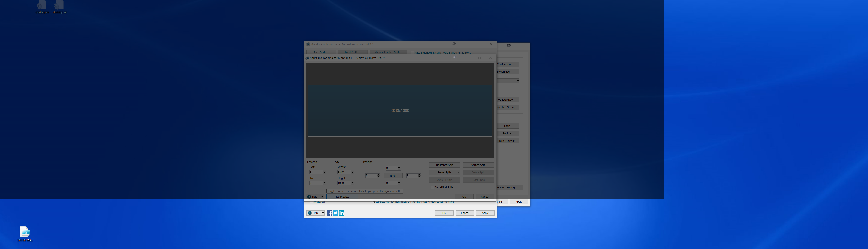Reset the padding values
Image resolution: width=868 pixels, height=249 pixels.
point(393,176)
